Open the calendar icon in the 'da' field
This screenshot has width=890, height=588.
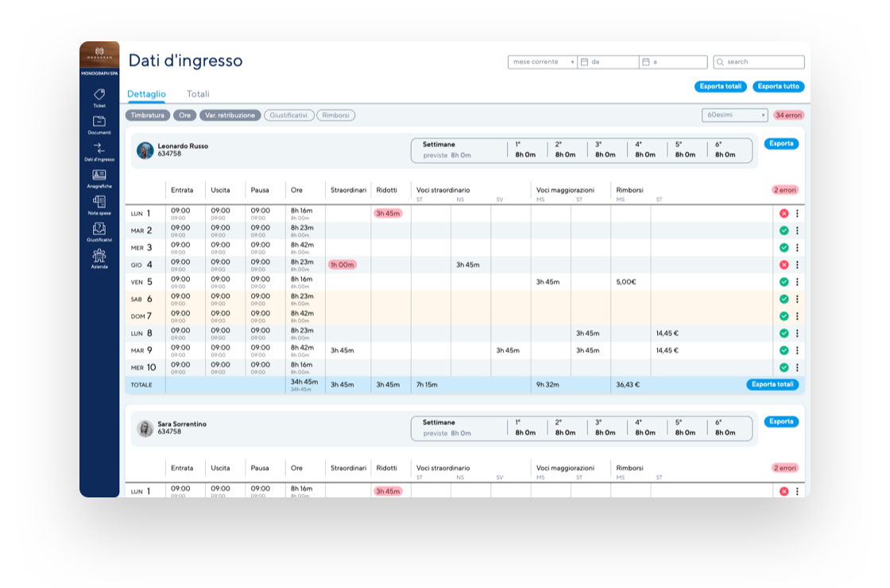pos(585,61)
